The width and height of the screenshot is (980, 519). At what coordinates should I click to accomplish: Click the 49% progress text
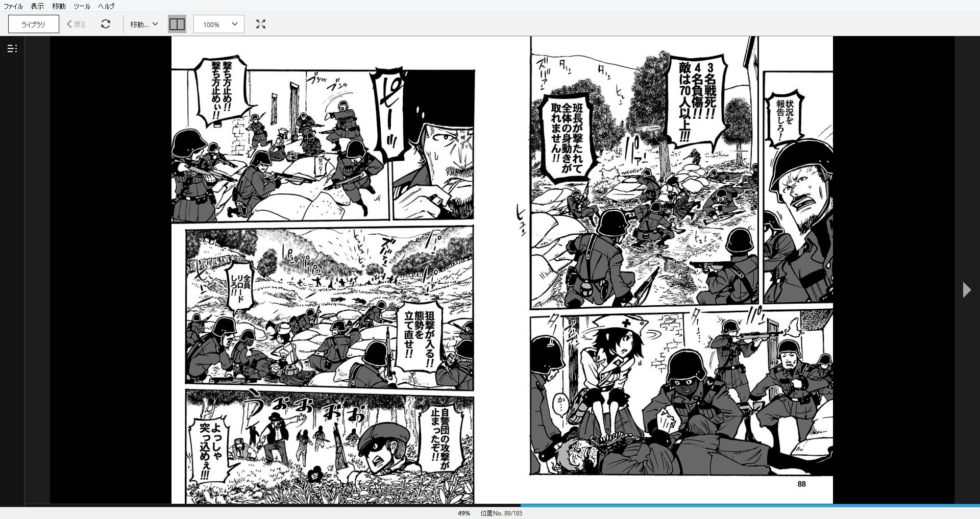(463, 513)
